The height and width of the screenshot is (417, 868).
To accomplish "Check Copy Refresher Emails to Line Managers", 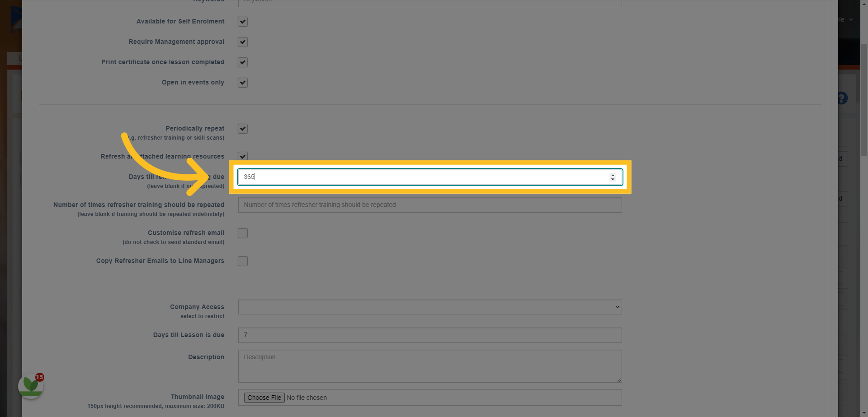I will click(x=243, y=261).
